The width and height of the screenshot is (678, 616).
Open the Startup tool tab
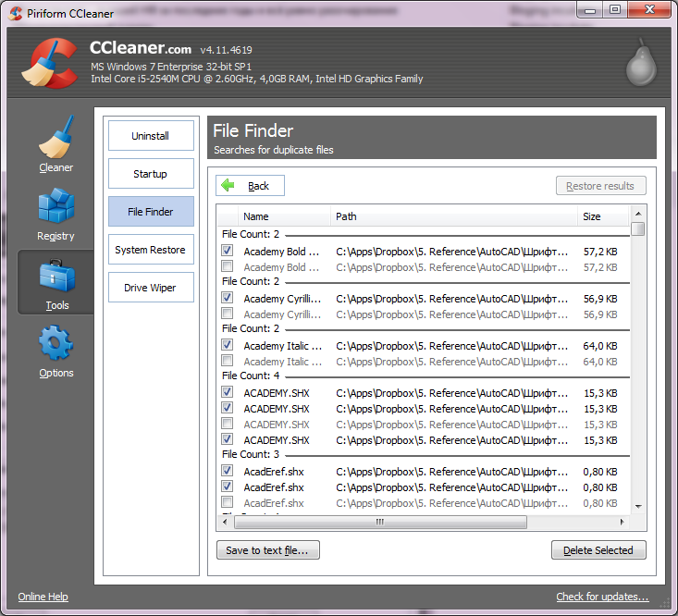pos(151,174)
